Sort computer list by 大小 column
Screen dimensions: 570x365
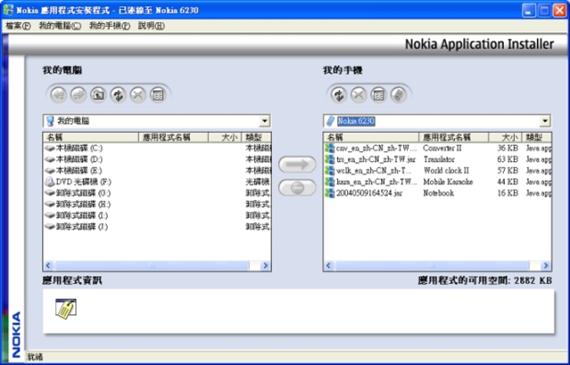click(225, 137)
